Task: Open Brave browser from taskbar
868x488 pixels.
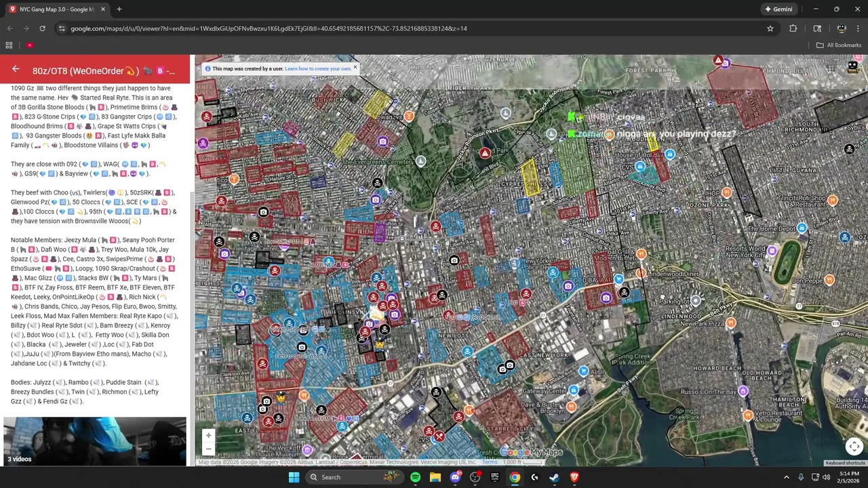Action: (574, 477)
